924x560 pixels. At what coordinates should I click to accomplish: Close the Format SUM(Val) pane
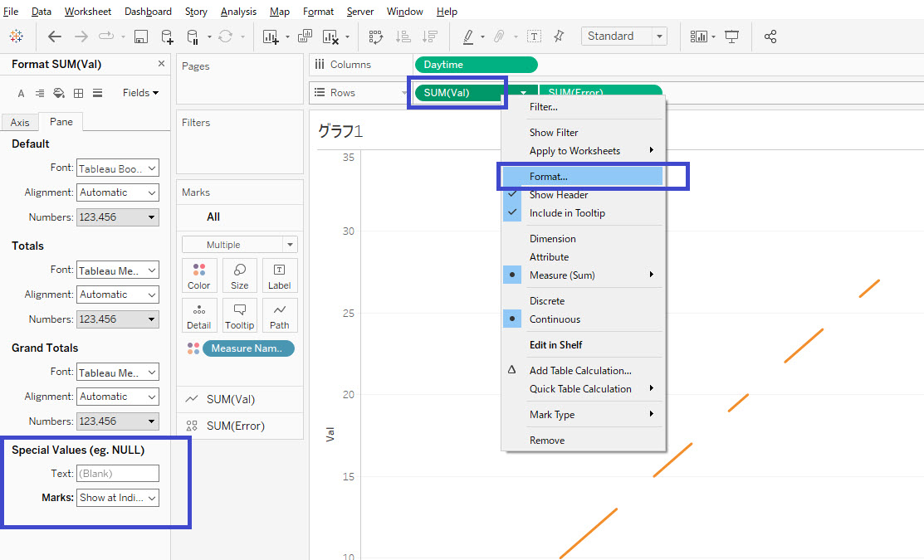(x=161, y=64)
